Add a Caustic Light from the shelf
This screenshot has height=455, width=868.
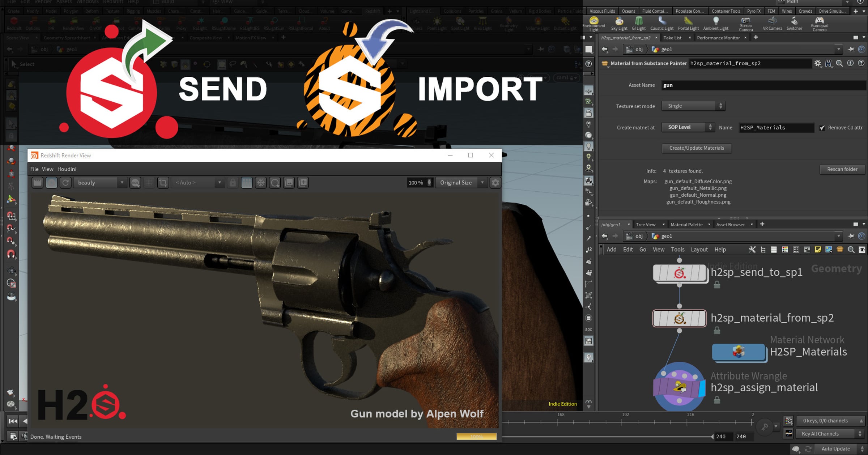[x=662, y=24]
